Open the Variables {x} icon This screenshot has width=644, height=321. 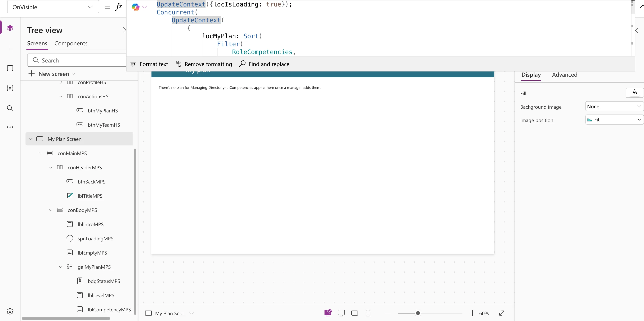click(10, 88)
